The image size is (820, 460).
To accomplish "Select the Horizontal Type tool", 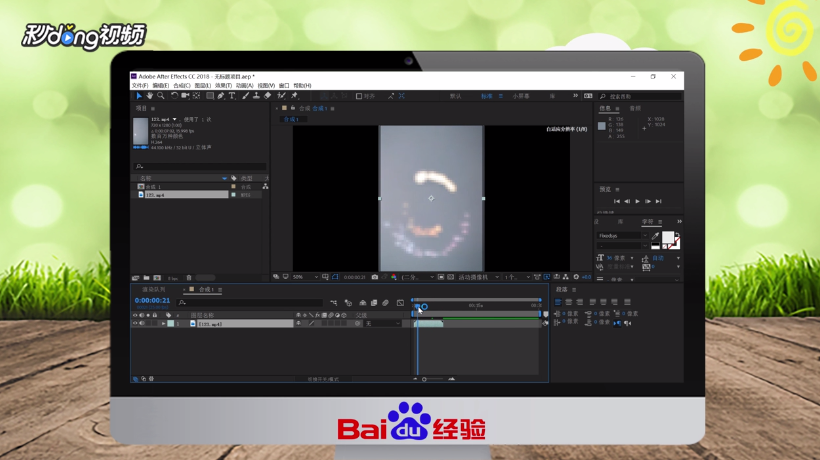I will [x=232, y=96].
